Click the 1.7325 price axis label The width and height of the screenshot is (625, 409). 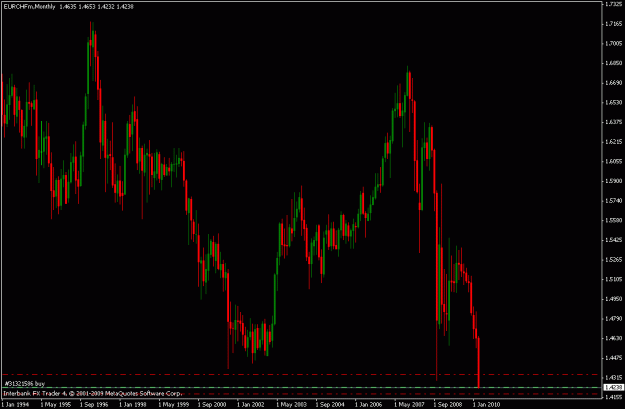point(614,4)
